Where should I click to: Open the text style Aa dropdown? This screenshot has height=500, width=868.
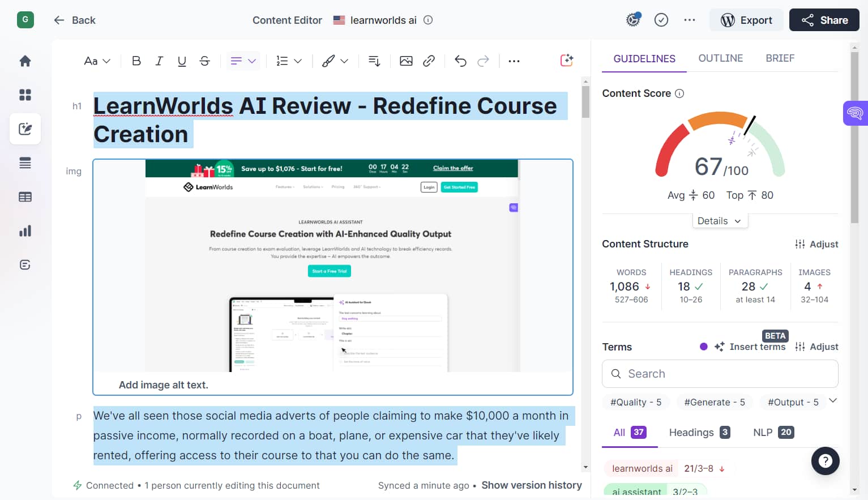[x=97, y=61]
